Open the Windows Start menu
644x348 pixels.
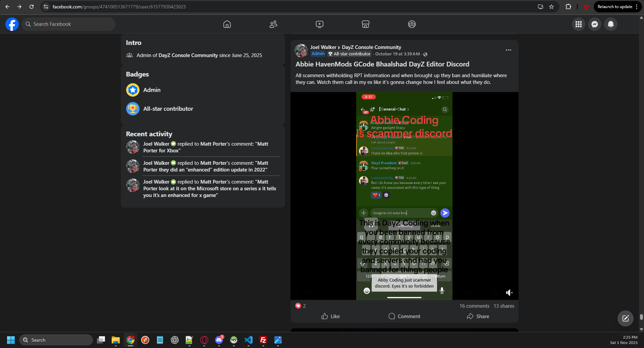[11, 340]
